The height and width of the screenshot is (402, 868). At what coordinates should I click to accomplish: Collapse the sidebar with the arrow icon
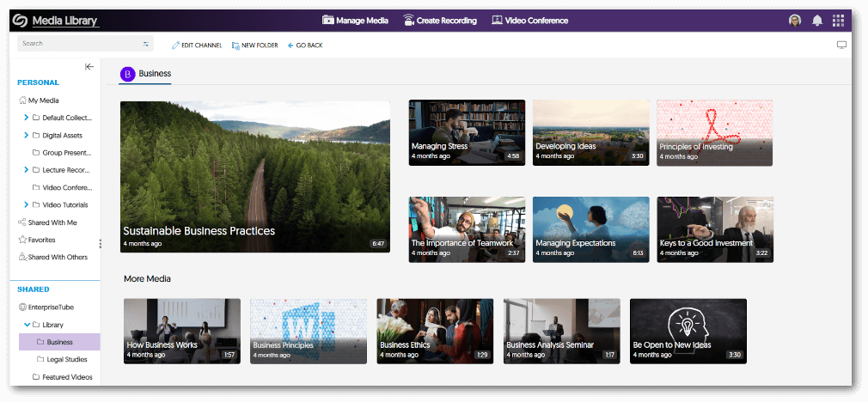click(x=89, y=66)
